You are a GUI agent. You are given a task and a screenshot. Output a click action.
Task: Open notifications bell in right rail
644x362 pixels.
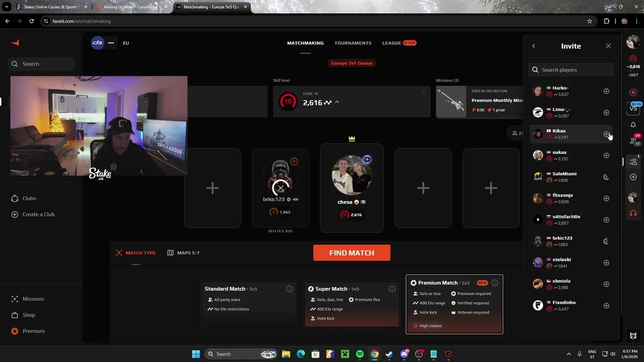tap(633, 125)
